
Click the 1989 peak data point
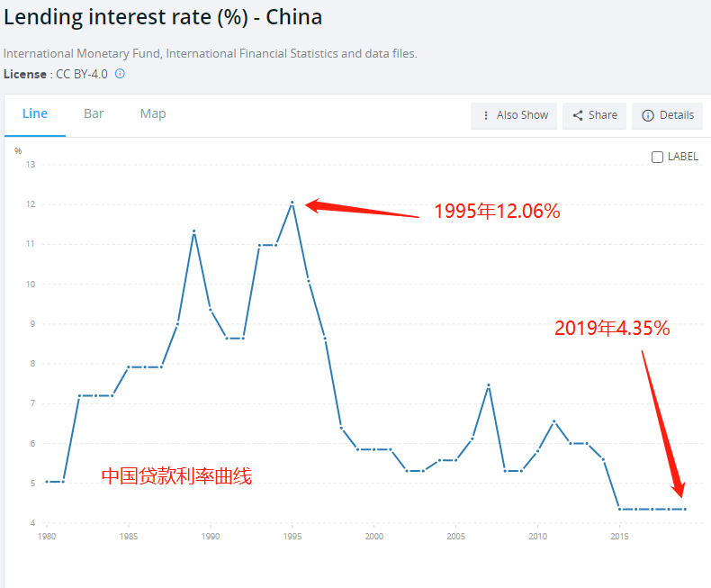[x=193, y=231]
